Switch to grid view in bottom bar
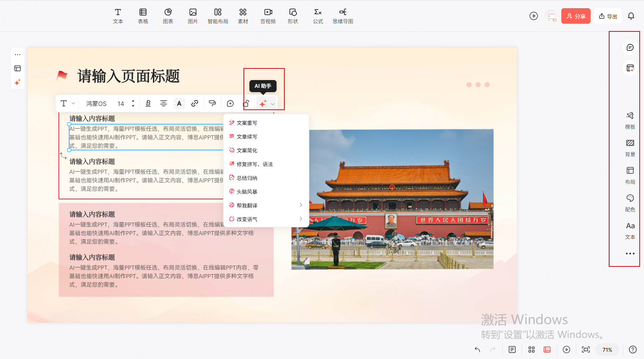Image resolution: width=644 pixels, height=359 pixels. (532, 350)
